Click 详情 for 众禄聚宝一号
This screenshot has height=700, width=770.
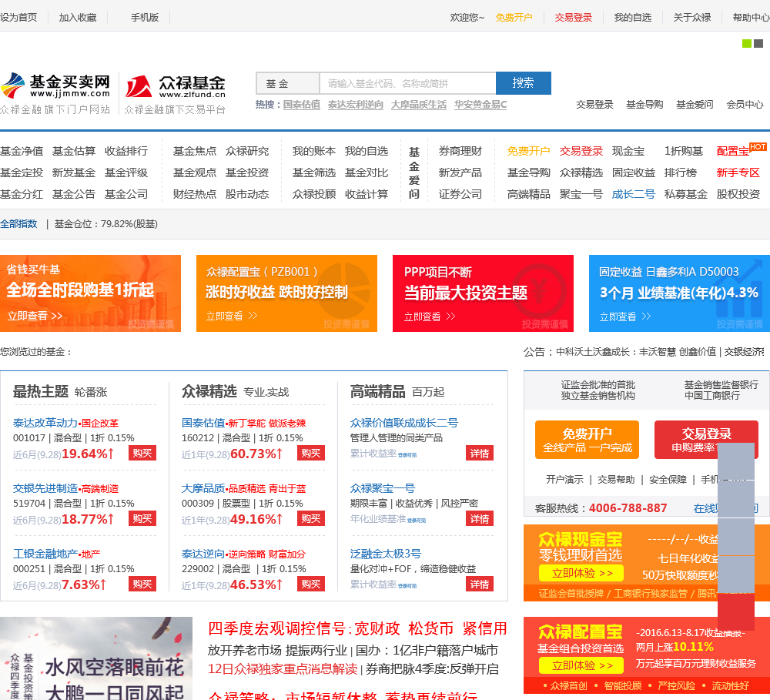pyautogui.click(x=479, y=519)
